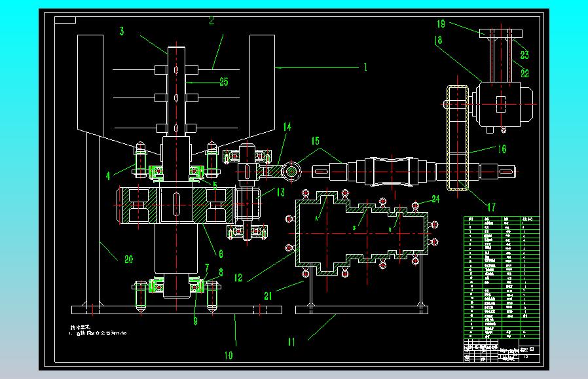Screen dimensions: 588x379
Task: Click the title block at the bottom right corner
Action: click(502, 350)
